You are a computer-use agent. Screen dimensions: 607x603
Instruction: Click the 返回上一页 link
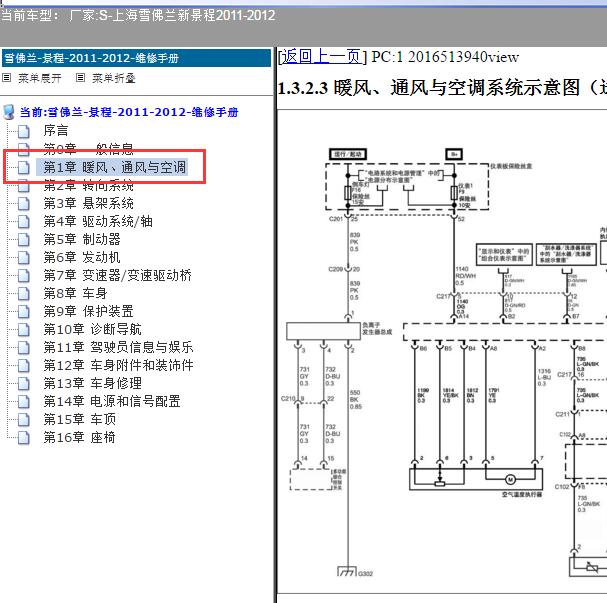[321, 57]
